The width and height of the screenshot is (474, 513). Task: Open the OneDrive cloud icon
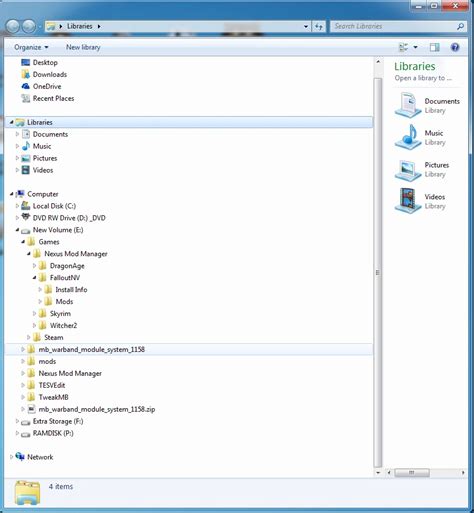pyautogui.click(x=26, y=86)
